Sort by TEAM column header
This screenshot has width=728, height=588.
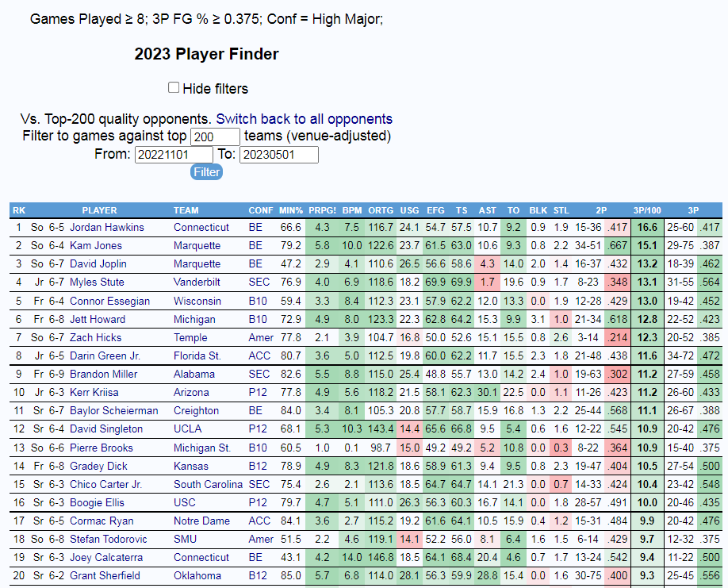pyautogui.click(x=186, y=210)
